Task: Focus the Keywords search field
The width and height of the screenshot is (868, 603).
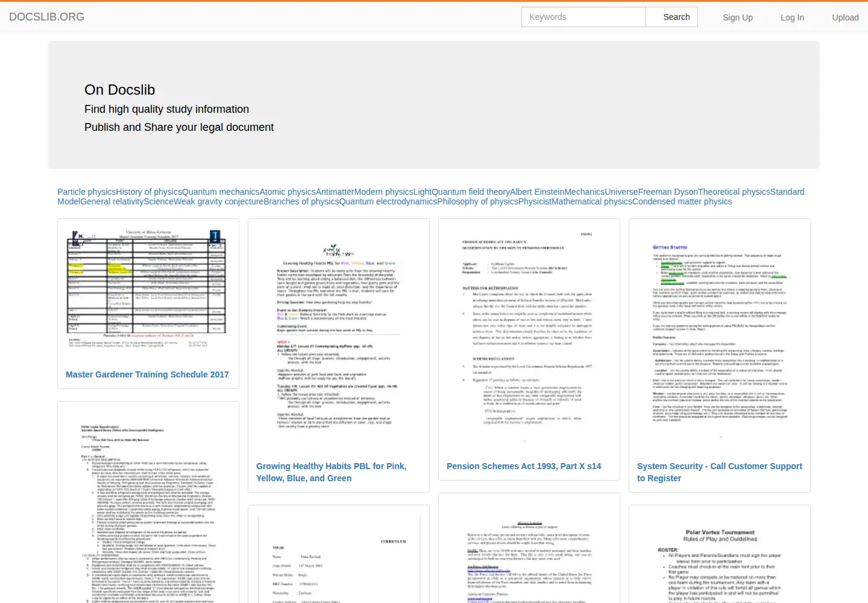Action: pos(583,17)
